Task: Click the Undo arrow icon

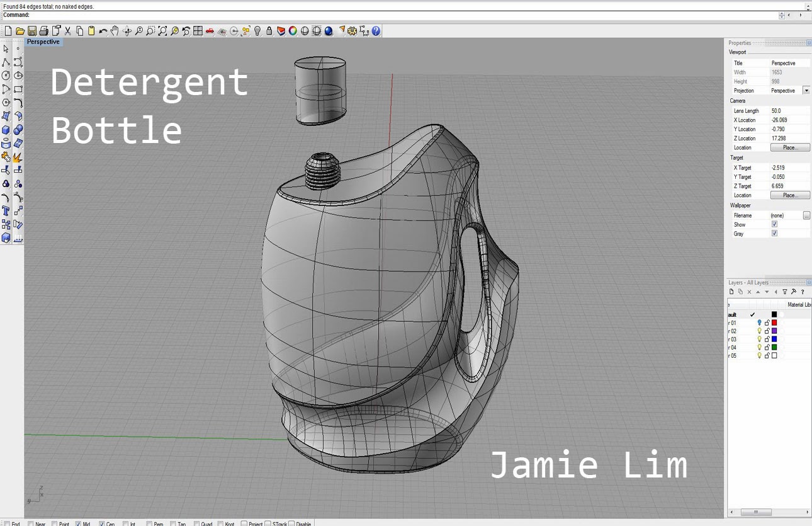Action: tap(103, 31)
